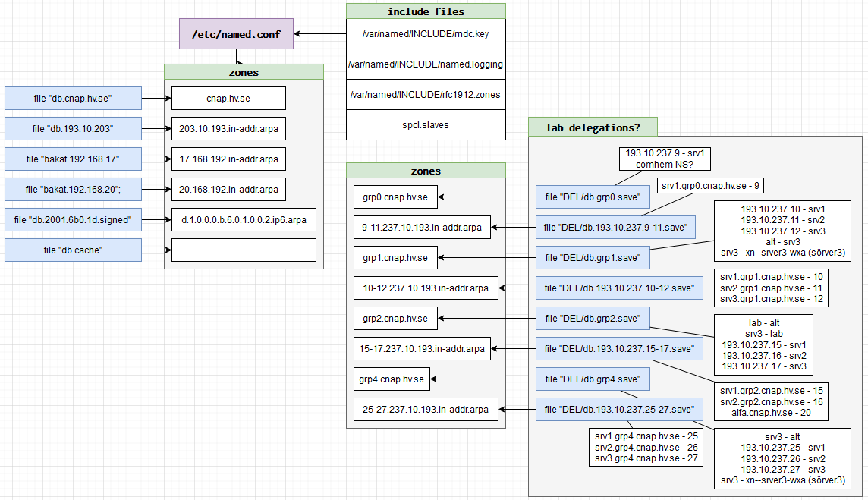Select note starting lab - alt

764,345
